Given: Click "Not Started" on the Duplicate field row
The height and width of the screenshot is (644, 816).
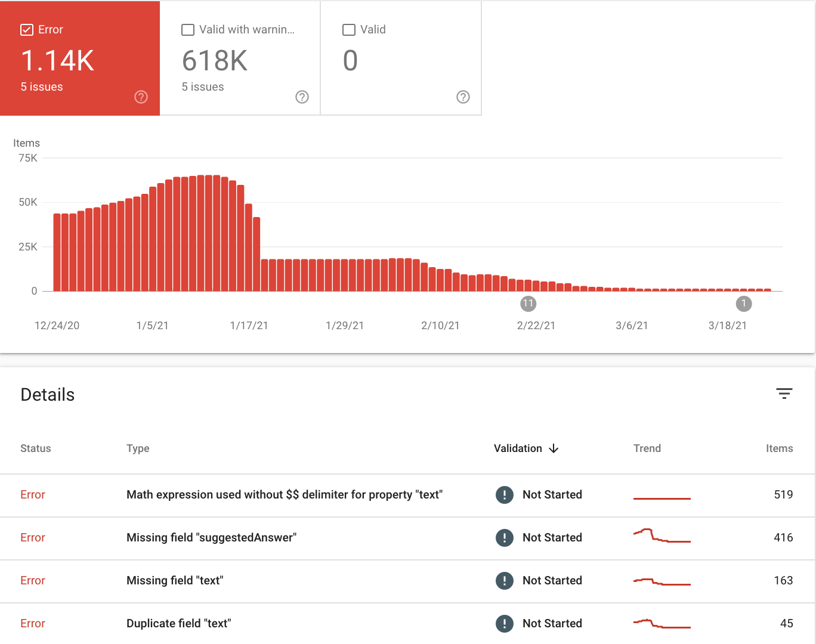Looking at the screenshot, I should tap(552, 623).
